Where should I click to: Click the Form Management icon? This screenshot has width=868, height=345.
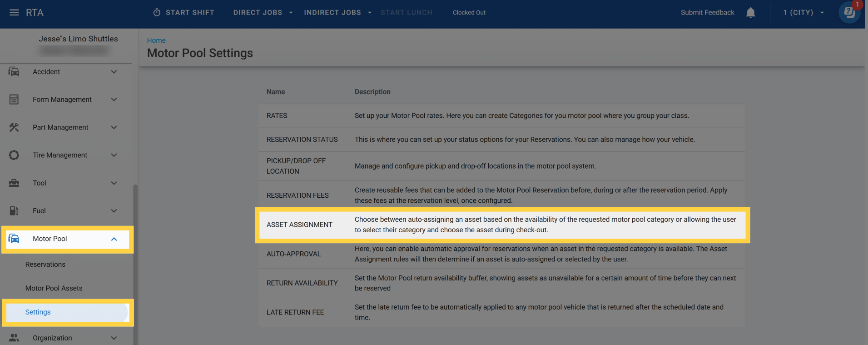14,100
